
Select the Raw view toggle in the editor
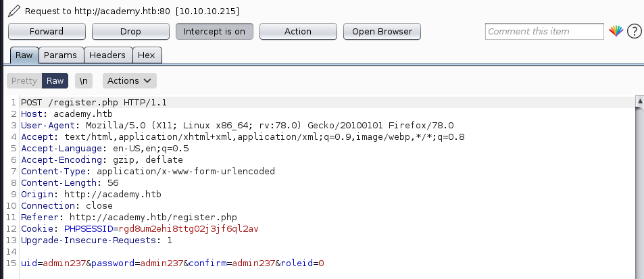pos(55,80)
